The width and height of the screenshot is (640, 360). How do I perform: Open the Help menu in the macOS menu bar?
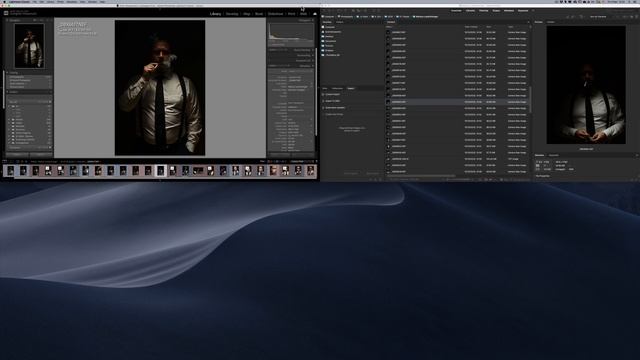coord(102,2)
